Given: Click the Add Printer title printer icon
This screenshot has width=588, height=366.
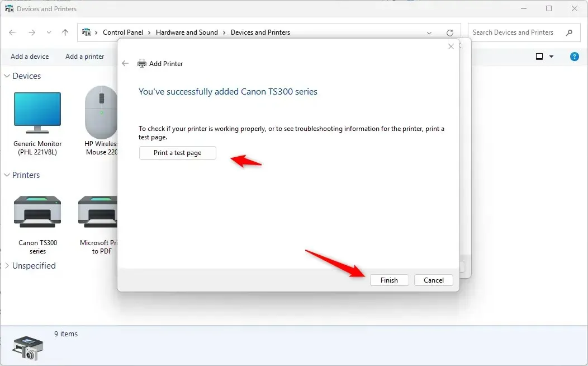Looking at the screenshot, I should 142,63.
